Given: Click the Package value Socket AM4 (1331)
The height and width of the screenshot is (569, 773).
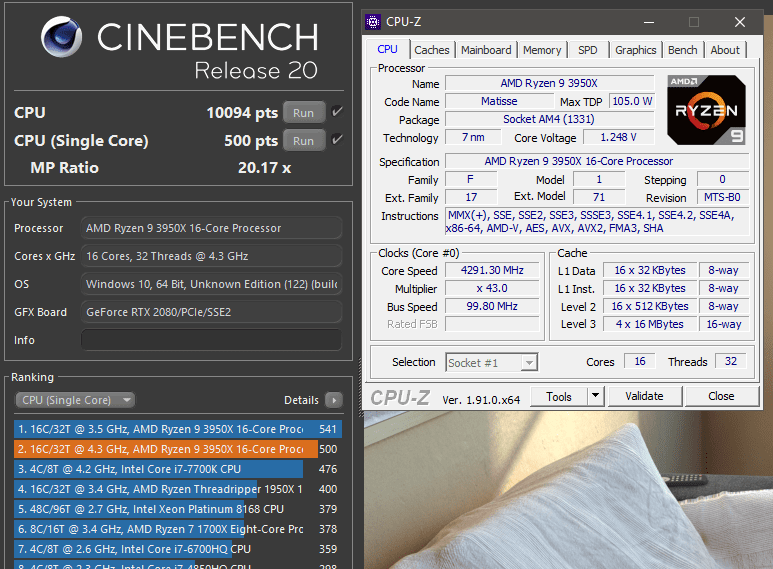Looking at the screenshot, I should coord(549,119).
